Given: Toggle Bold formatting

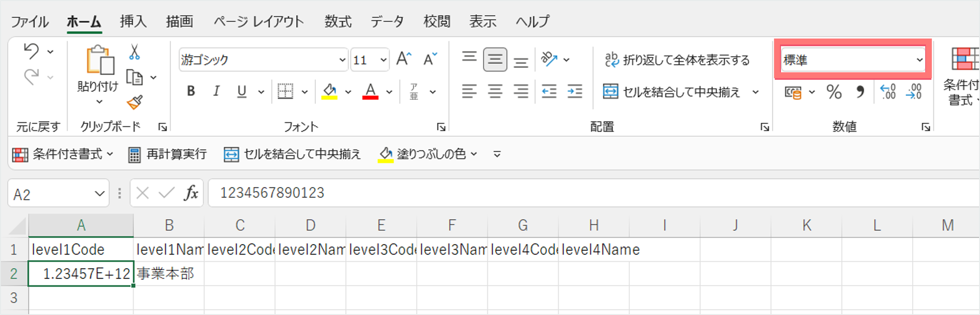Looking at the screenshot, I should (191, 91).
